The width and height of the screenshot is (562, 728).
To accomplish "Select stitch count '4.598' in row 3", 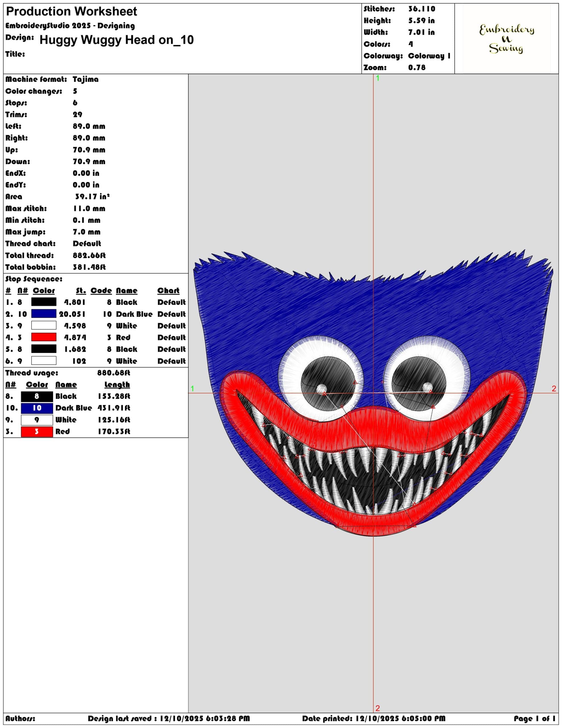I will [x=75, y=326].
